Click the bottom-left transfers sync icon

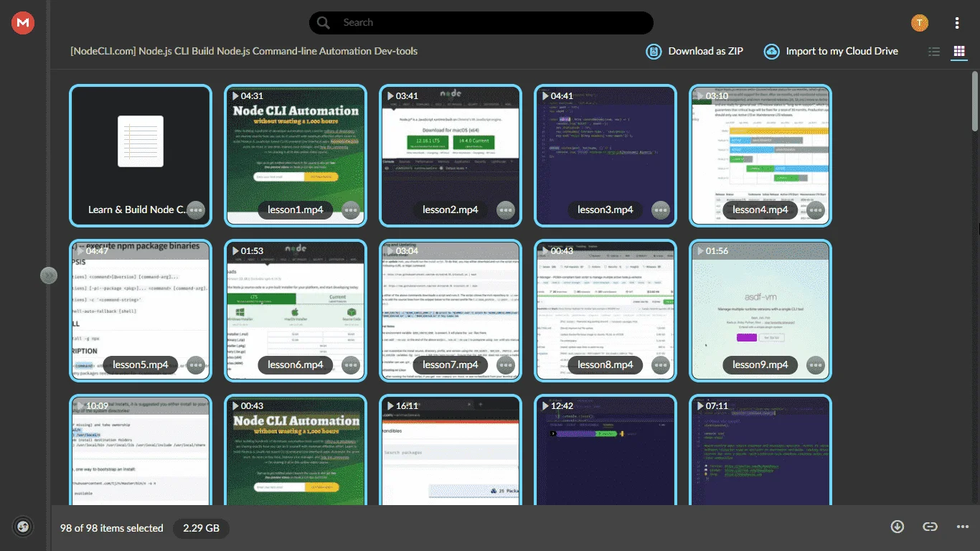pos(23,527)
